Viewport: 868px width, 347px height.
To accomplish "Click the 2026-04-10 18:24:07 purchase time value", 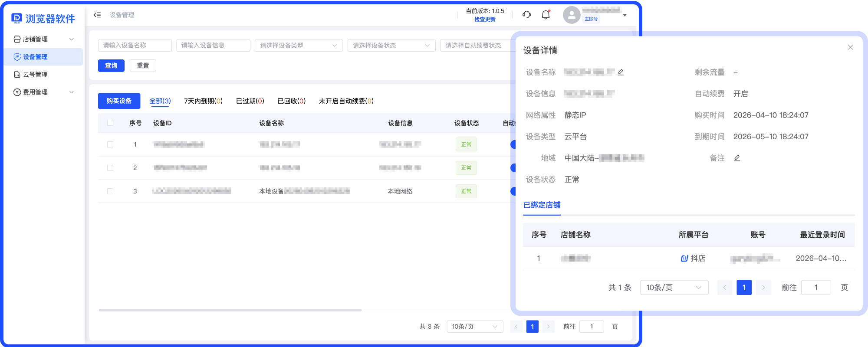I will point(771,115).
